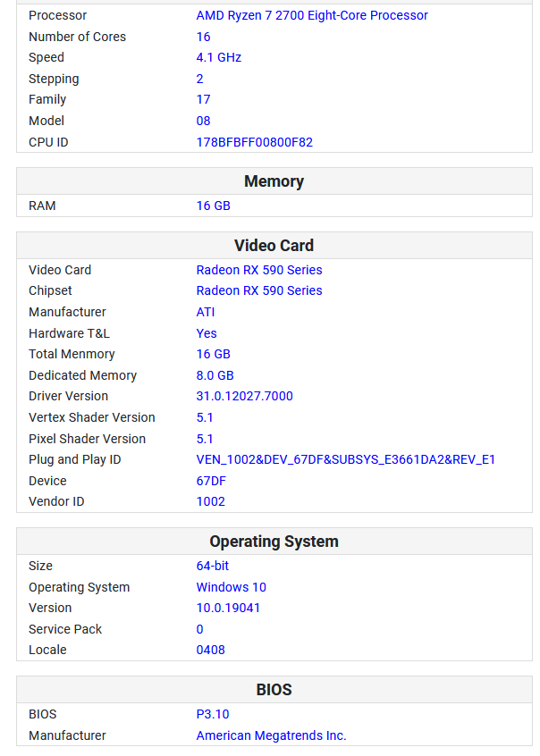Screen dimensions: 540x756
Task: Click the Hardware T&L value 'Yes'
Action: point(207,333)
